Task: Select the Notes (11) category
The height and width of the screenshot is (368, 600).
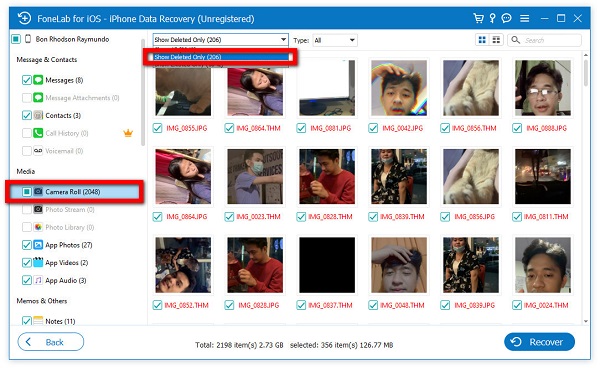Action: pyautogui.click(x=60, y=321)
